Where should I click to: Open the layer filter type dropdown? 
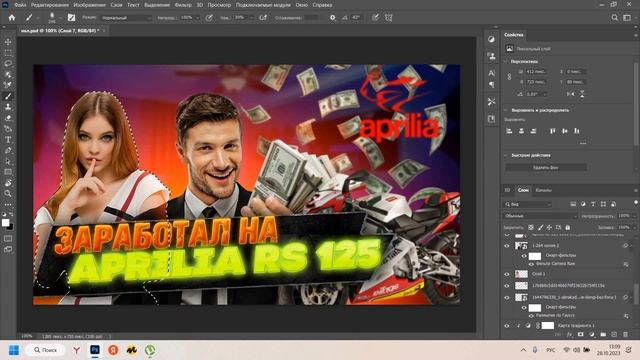(x=528, y=204)
